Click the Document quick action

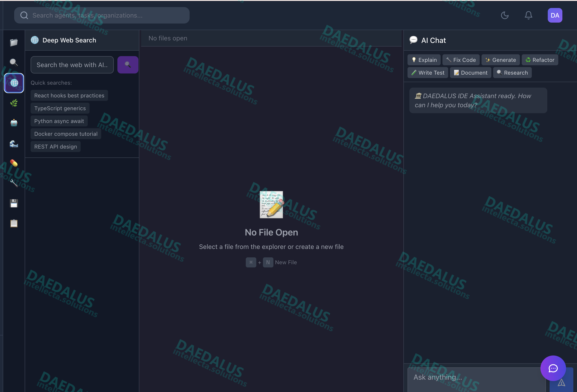[471, 73]
